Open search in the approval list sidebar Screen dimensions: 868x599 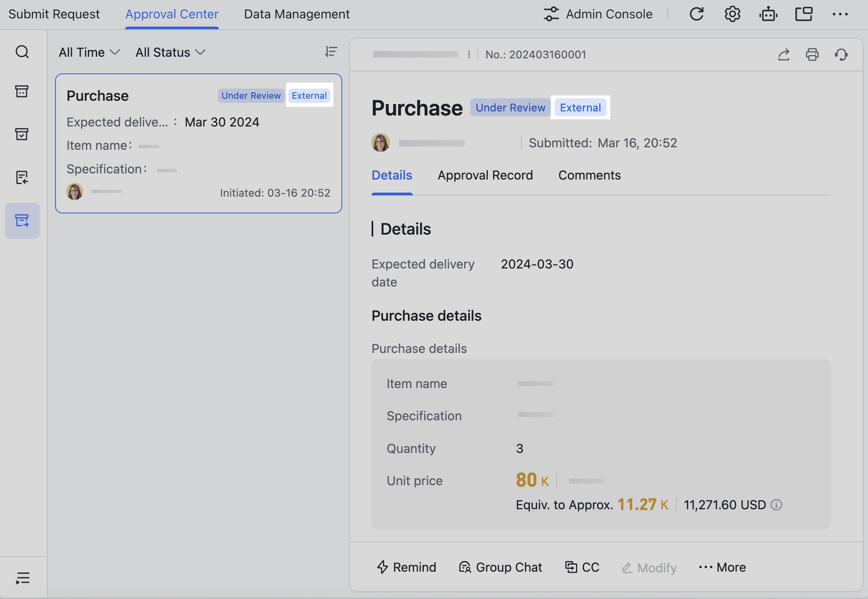click(22, 52)
